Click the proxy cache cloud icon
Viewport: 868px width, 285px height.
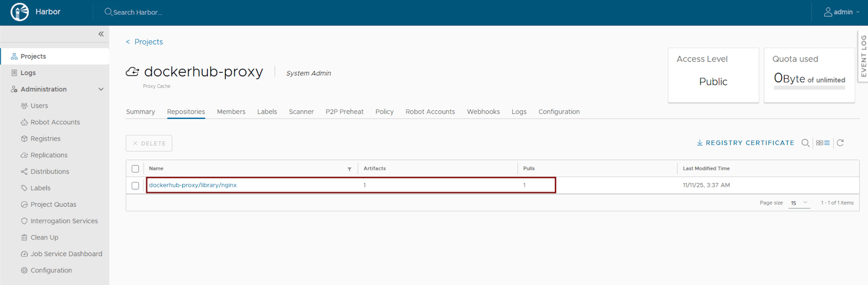coord(132,72)
